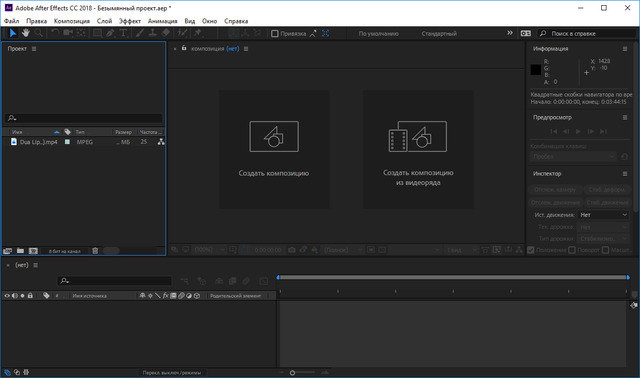Select the arrow Selection tool
The image size is (640, 378).
(13, 33)
